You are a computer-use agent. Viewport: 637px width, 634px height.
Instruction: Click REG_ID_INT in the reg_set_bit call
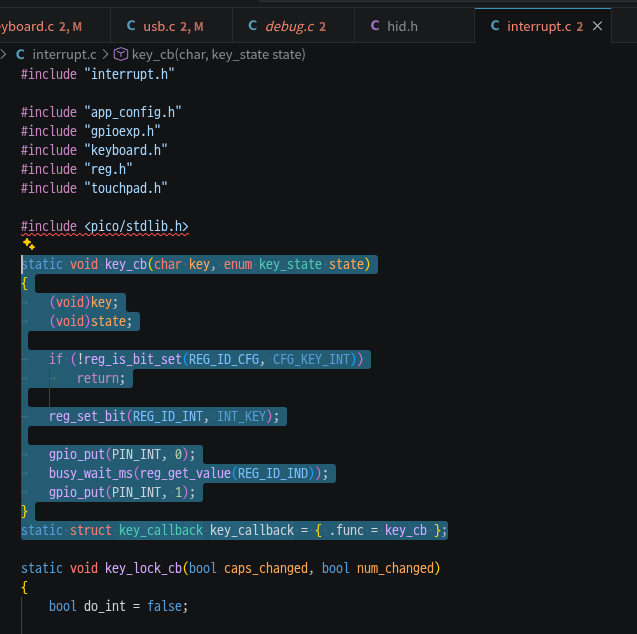(168, 416)
